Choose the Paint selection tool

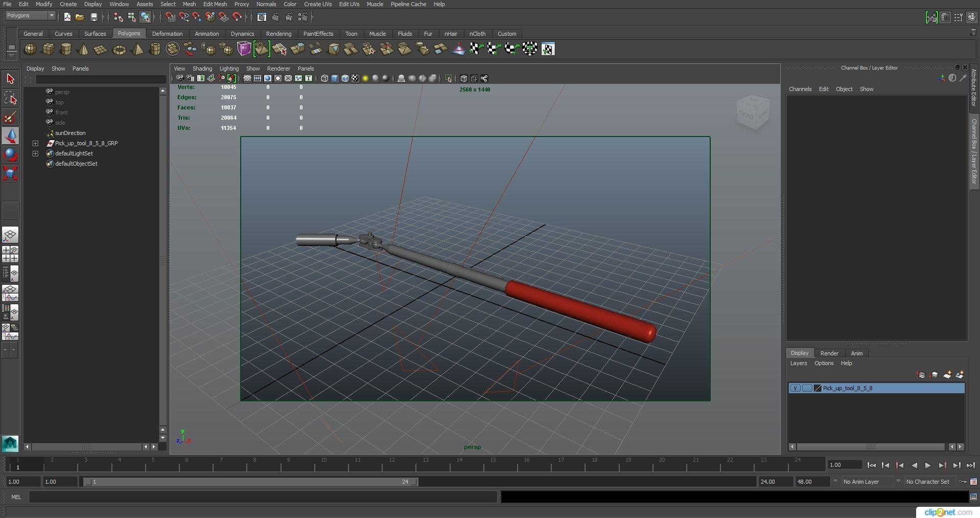coord(10,117)
